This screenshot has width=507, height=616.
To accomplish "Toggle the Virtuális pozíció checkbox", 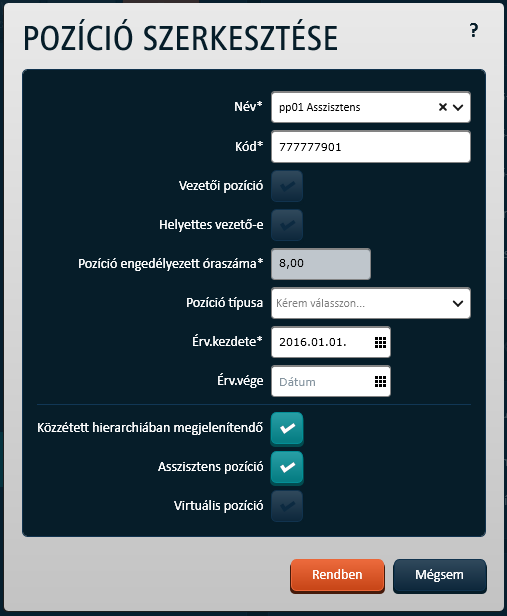I will tap(287, 506).
